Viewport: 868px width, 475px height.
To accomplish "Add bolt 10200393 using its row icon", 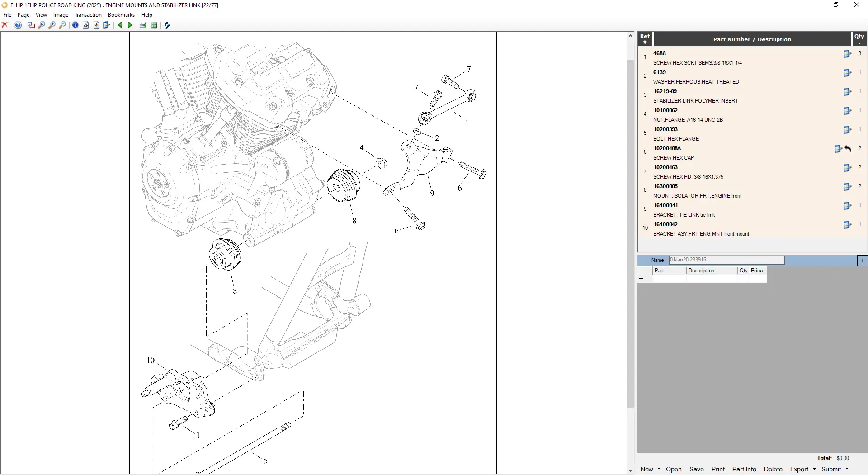I will coord(847,130).
